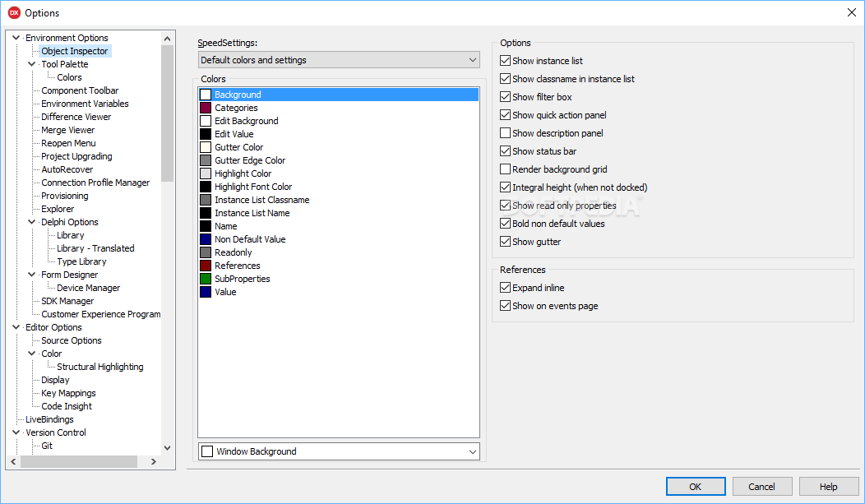Image resolution: width=865 pixels, height=504 pixels.
Task: Click tree horizontal scrollbar left arrow
Action: (x=13, y=461)
